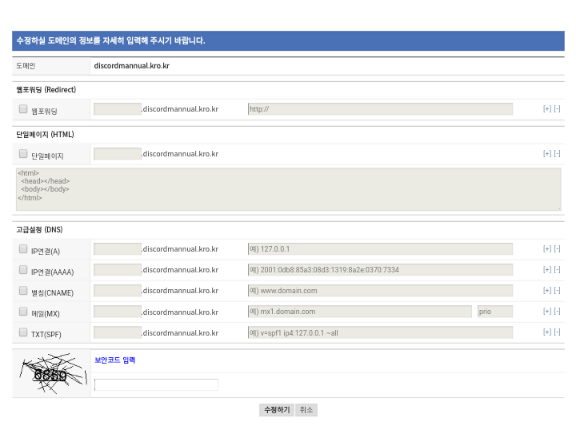Add an AAAA record row with [+]
This screenshot has width=576, height=425.
click(x=547, y=270)
